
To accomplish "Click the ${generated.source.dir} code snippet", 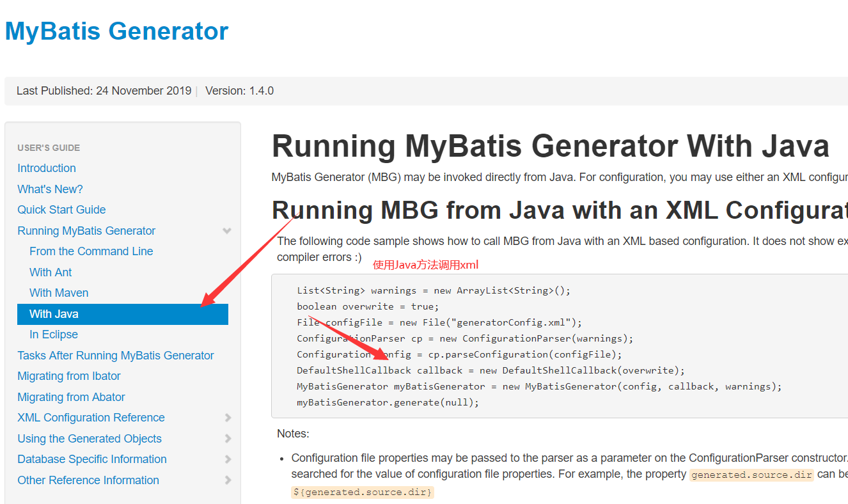I will pos(363,492).
